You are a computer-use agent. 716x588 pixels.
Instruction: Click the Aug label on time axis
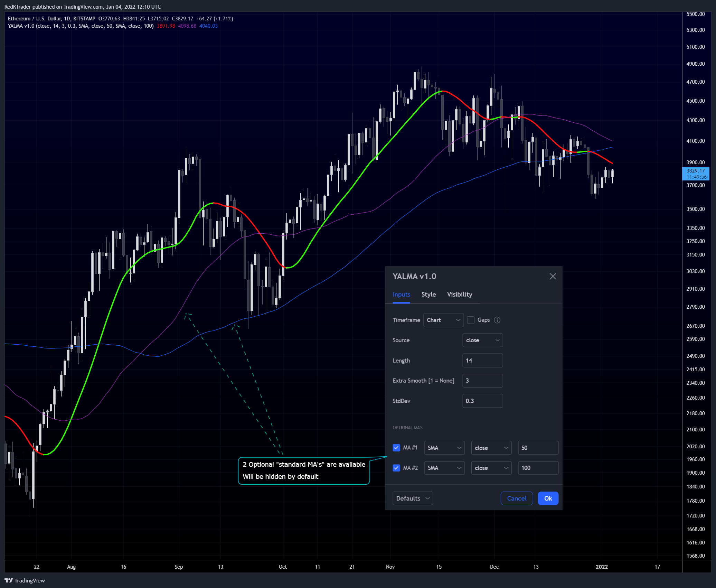(x=71, y=567)
